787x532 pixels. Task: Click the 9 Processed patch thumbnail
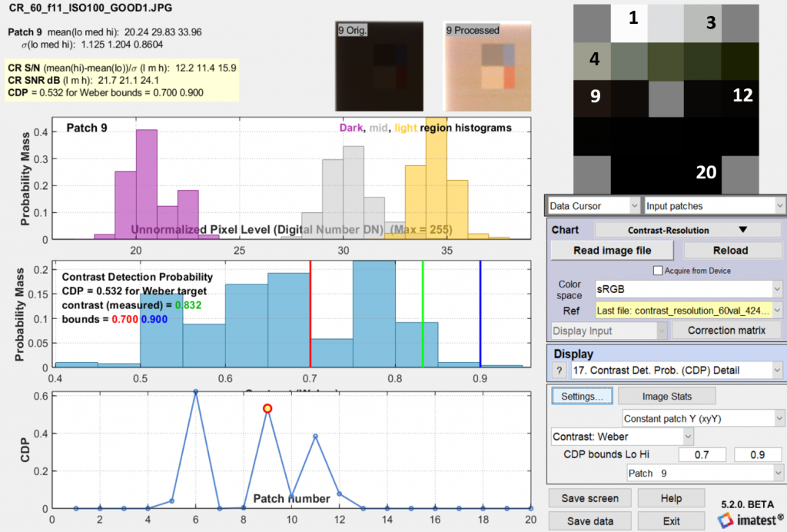pyautogui.click(x=486, y=66)
